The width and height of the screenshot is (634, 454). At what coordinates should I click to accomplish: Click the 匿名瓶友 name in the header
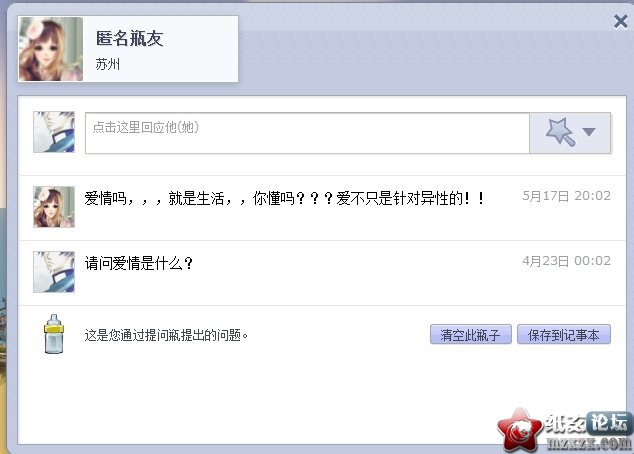click(129, 38)
